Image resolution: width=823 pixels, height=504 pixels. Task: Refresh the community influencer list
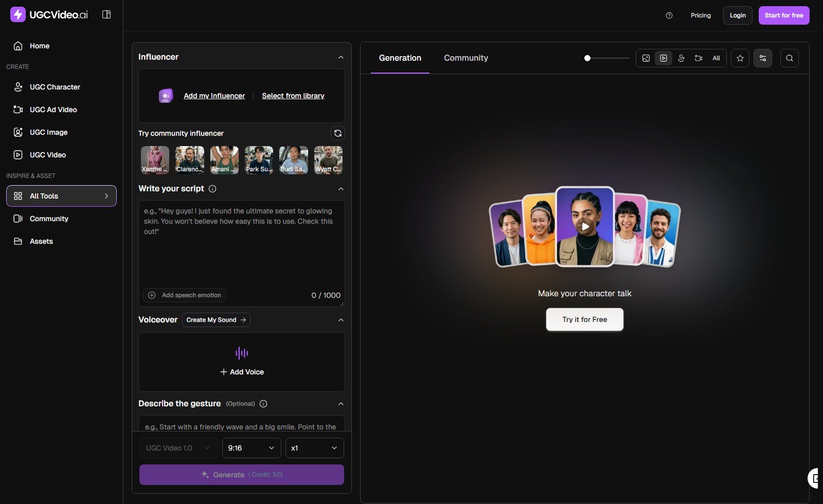pyautogui.click(x=338, y=133)
